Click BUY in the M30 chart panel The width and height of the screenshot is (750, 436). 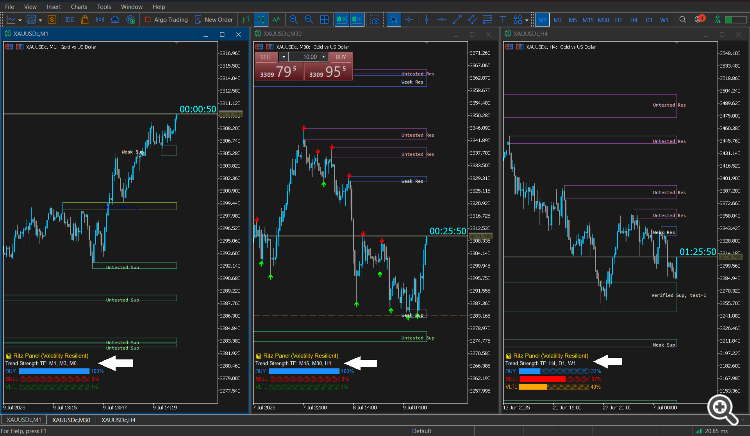[x=341, y=57]
